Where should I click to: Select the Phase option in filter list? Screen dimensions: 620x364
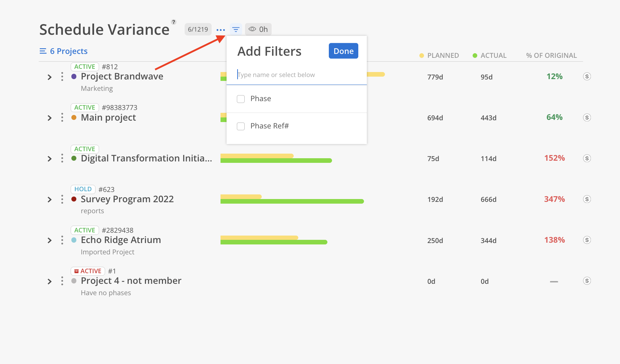pyautogui.click(x=261, y=99)
